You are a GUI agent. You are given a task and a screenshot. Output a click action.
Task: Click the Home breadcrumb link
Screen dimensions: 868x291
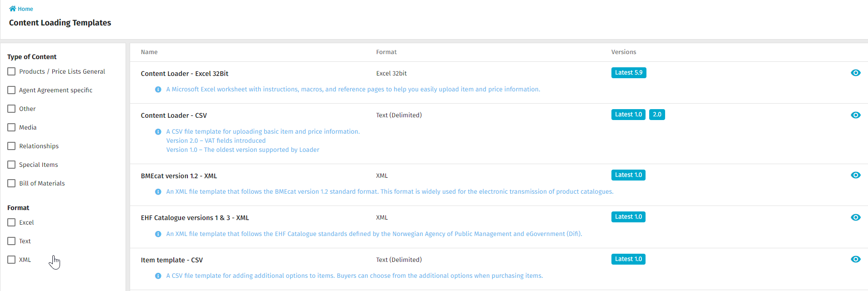tap(25, 9)
